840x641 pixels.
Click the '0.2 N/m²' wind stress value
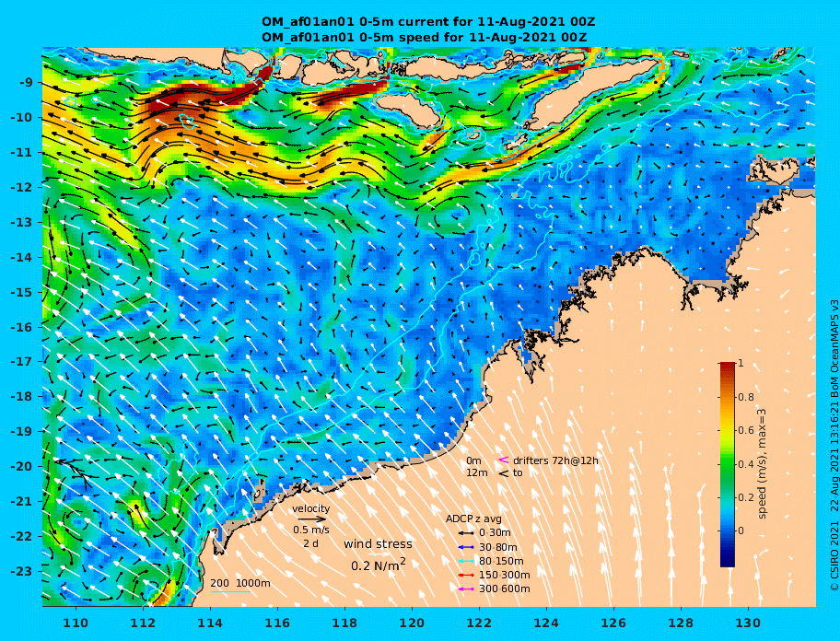(x=379, y=565)
